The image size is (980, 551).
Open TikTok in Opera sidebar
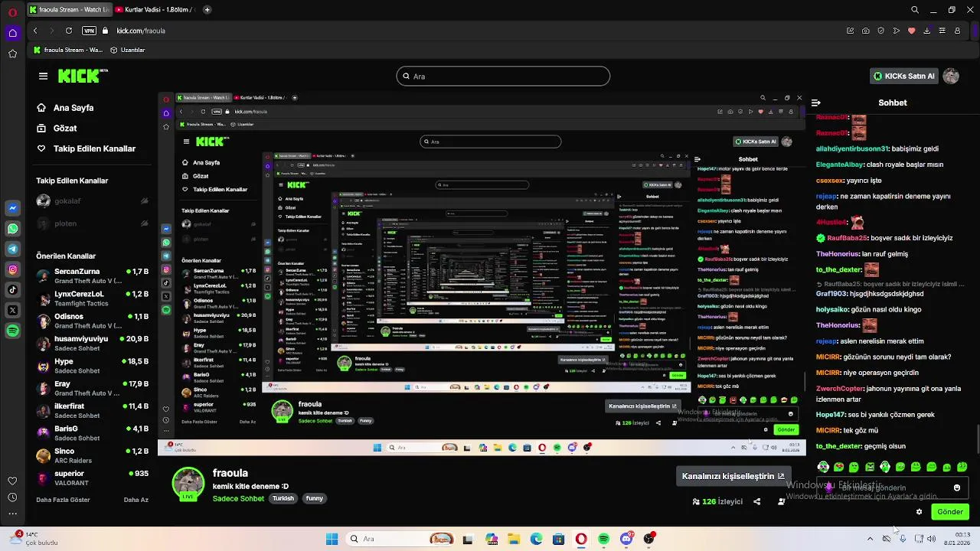pos(13,290)
